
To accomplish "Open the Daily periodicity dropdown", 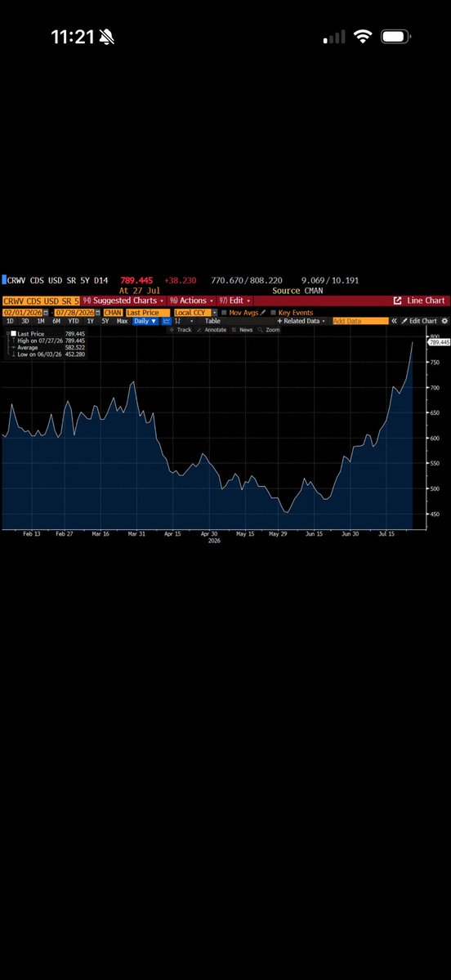I will click(x=145, y=321).
